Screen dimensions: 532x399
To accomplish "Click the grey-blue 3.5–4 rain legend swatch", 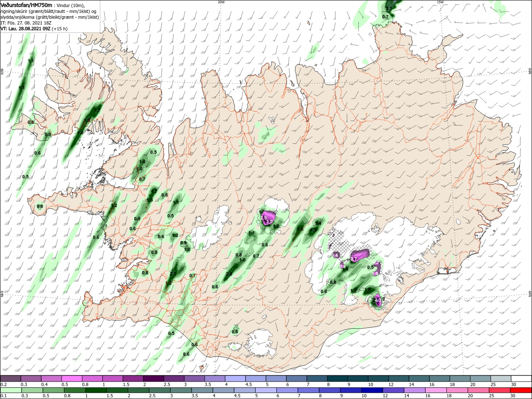I will click(203, 390).
